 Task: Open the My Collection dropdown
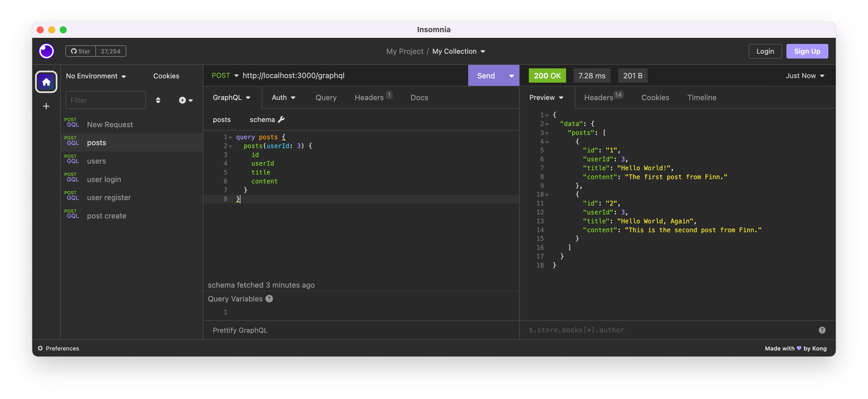(459, 51)
